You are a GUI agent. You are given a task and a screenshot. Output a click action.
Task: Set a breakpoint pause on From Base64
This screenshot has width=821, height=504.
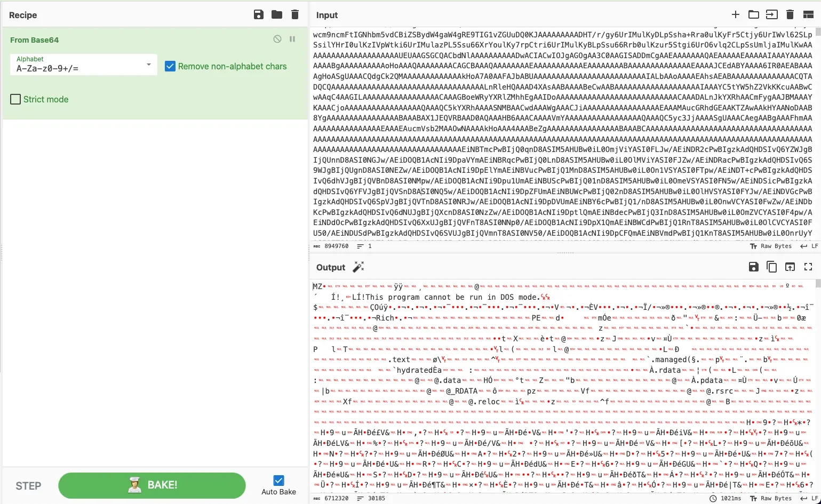click(x=292, y=39)
